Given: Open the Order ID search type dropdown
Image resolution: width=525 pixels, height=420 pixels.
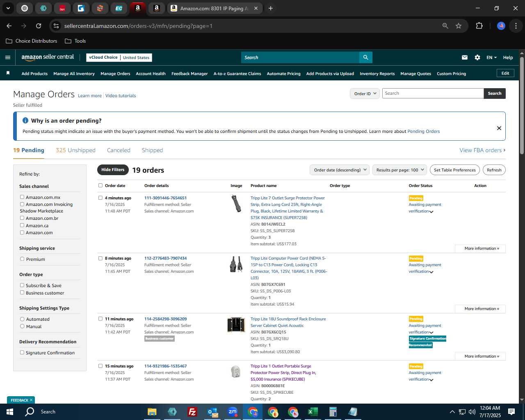Looking at the screenshot, I should [365, 94].
